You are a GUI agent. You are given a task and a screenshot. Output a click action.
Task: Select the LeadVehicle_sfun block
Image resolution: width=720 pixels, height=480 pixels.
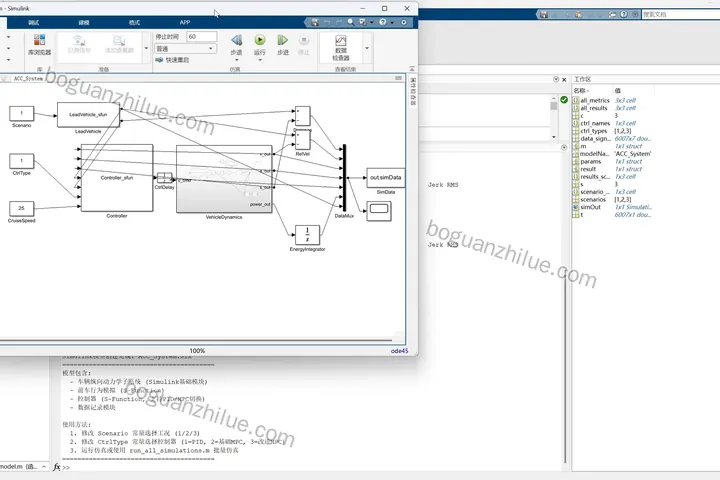[88, 115]
